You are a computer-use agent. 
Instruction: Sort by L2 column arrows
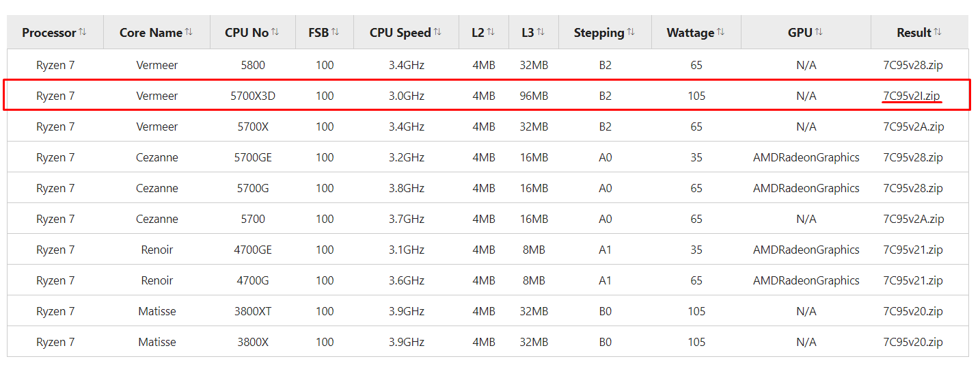point(491,32)
